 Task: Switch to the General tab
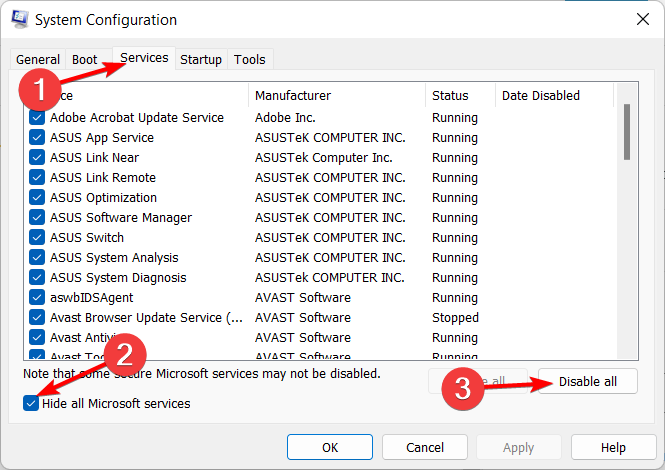[x=38, y=60]
